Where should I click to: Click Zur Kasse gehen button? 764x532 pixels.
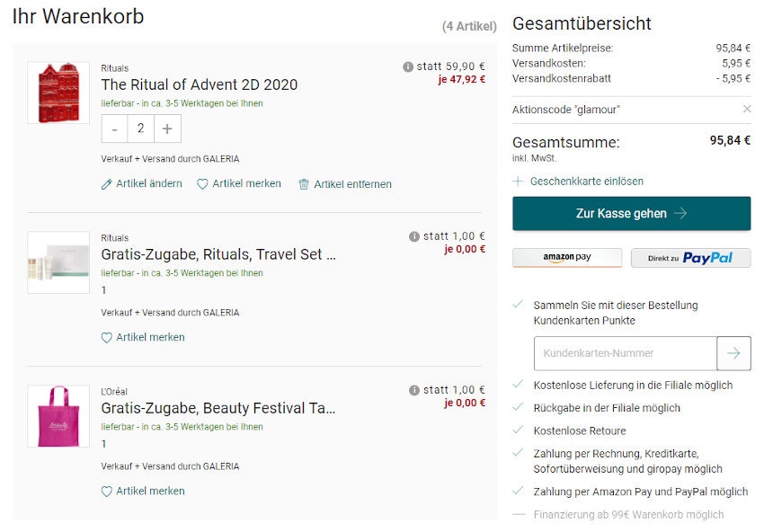point(633,214)
